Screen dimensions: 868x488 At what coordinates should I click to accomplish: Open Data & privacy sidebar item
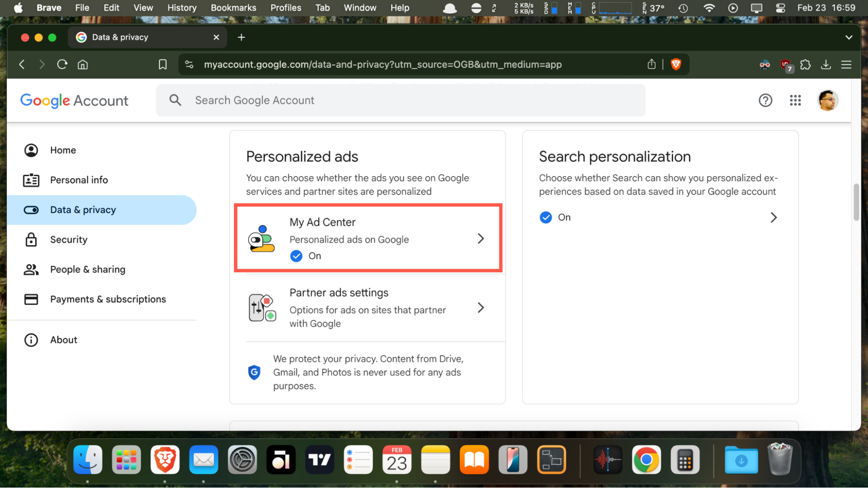click(102, 210)
